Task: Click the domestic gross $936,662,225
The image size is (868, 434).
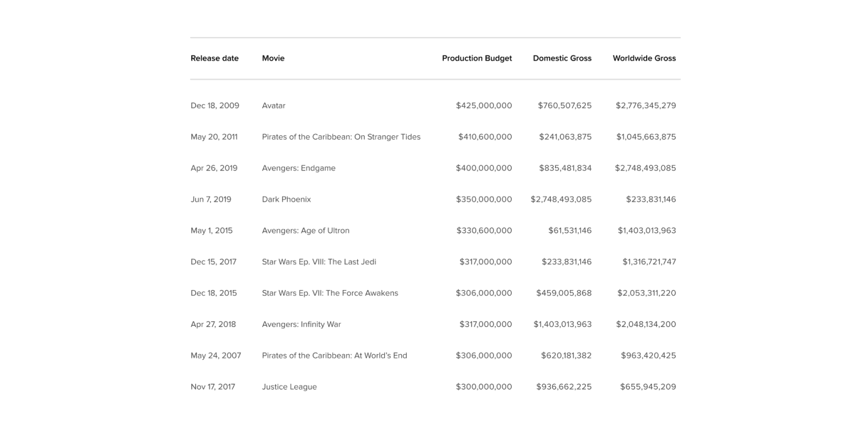Action: pyautogui.click(x=564, y=387)
